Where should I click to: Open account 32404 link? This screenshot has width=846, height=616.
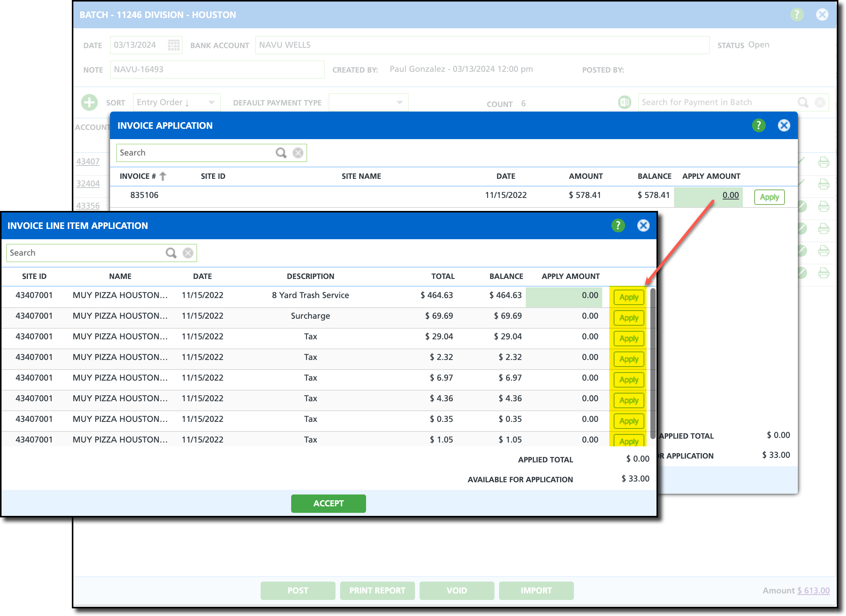pos(88,183)
